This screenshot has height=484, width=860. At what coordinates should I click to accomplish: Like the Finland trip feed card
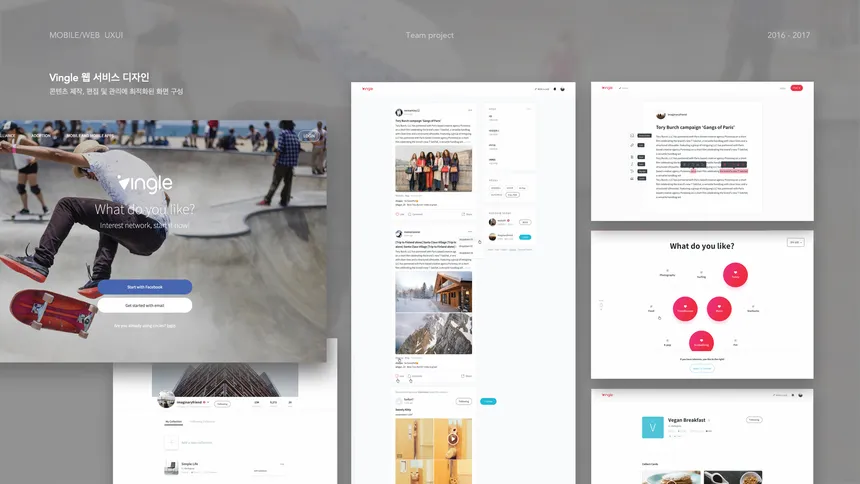pos(400,376)
